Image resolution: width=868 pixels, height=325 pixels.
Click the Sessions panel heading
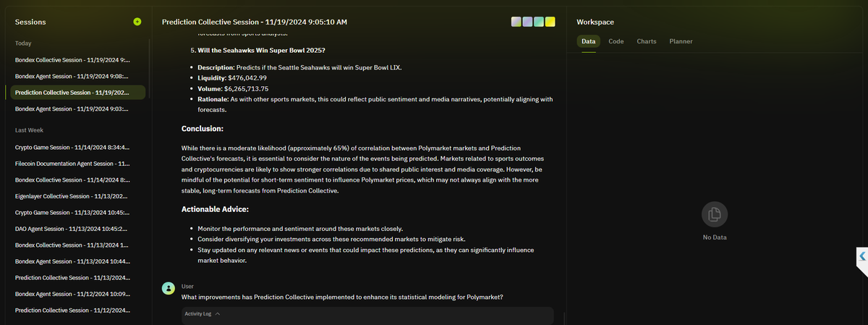[30, 22]
